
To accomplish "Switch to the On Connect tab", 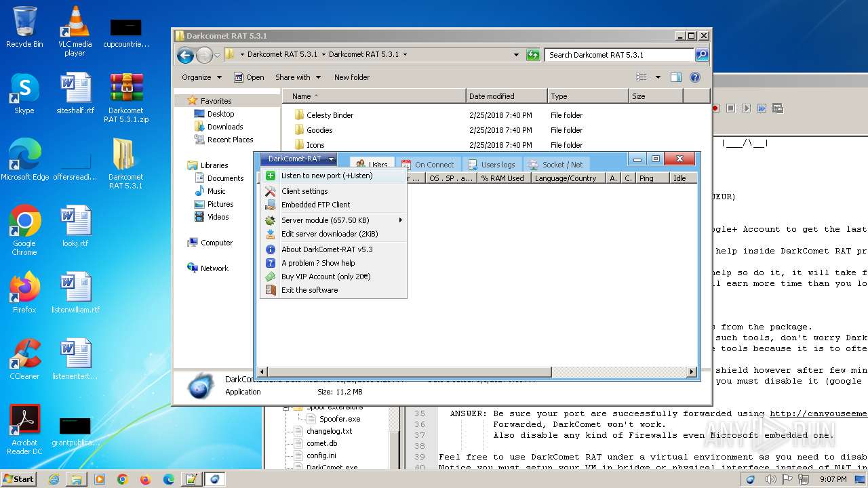I will click(428, 165).
